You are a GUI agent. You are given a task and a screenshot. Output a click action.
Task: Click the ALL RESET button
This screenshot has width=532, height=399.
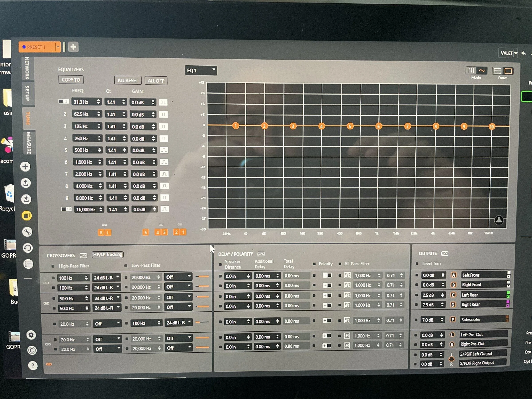[128, 80]
